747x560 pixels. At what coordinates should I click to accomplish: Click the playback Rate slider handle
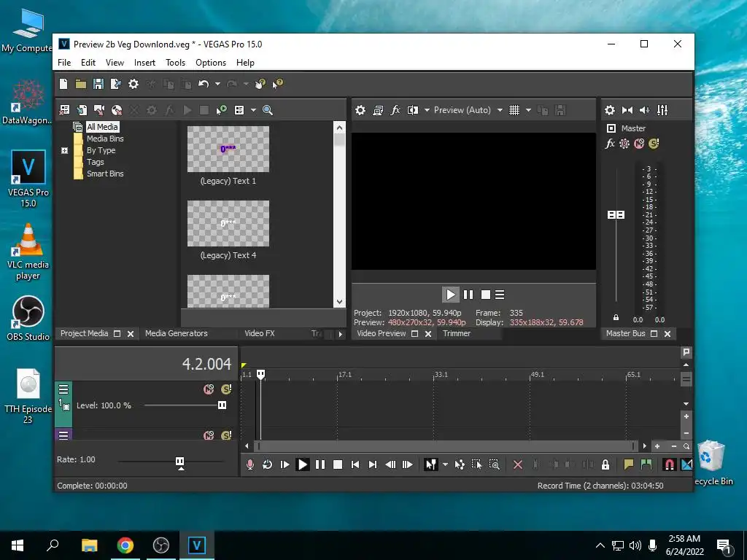(x=179, y=462)
